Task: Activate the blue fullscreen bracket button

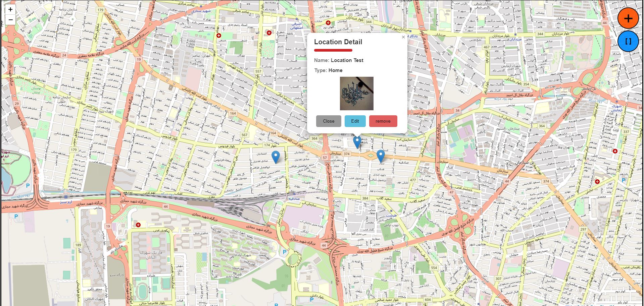Action: coord(628,41)
